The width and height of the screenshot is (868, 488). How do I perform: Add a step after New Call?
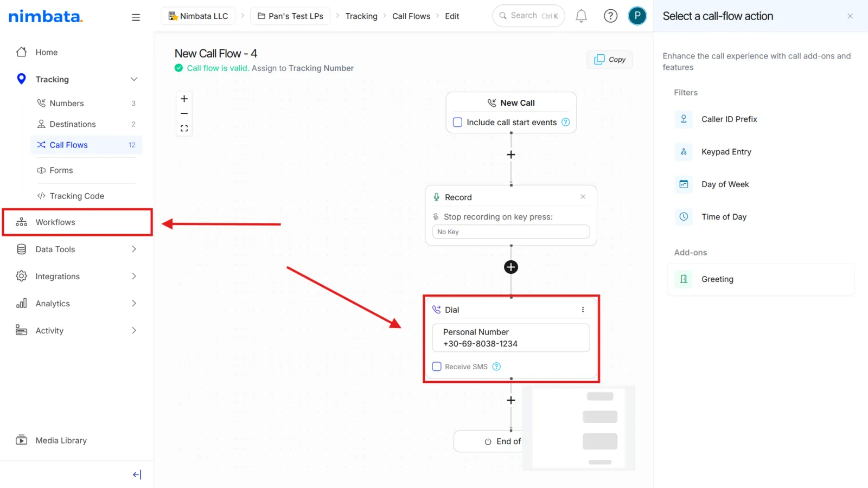pos(511,155)
